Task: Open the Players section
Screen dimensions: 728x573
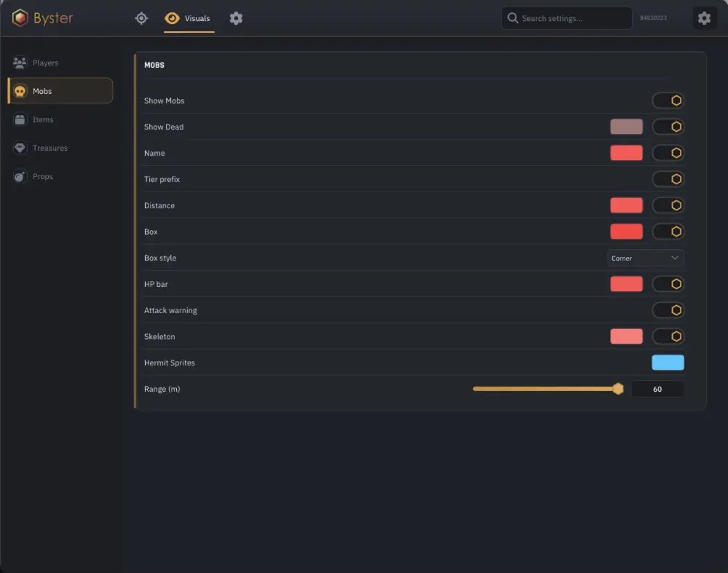Action: pyautogui.click(x=60, y=62)
